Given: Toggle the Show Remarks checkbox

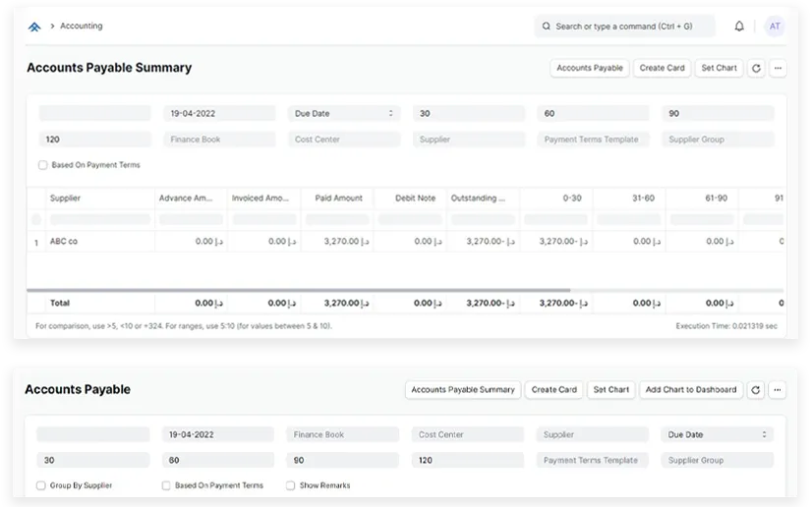Looking at the screenshot, I should pos(291,485).
